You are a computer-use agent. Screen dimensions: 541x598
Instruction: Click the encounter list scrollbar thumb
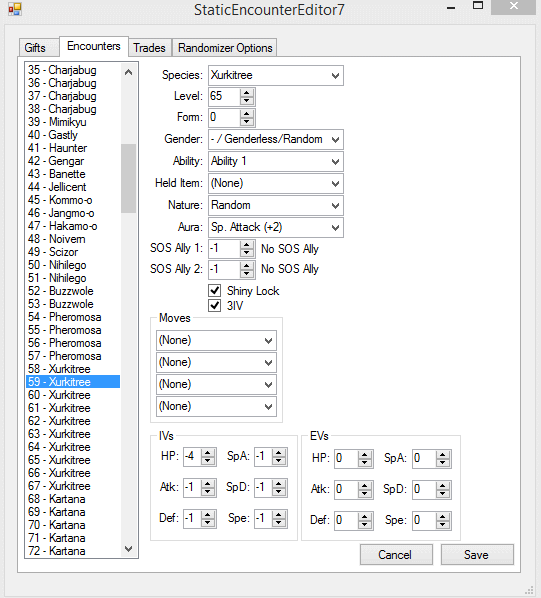point(128,178)
